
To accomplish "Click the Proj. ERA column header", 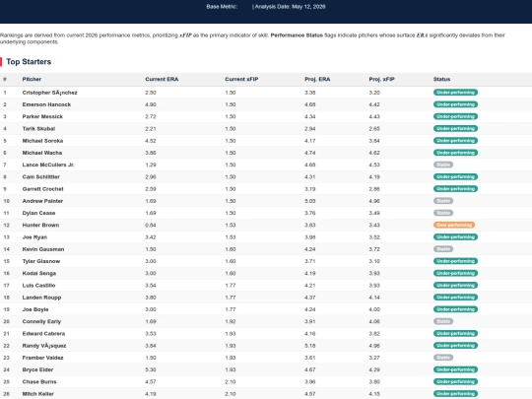I will tap(317, 79).
